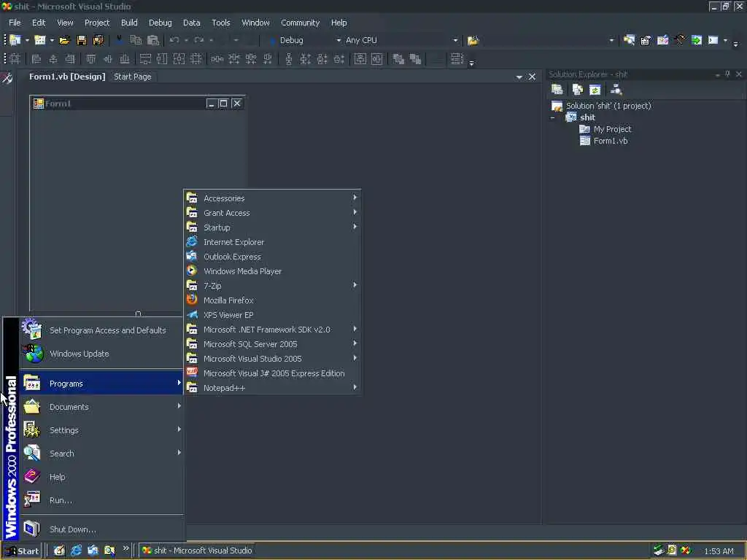
Task: Launch Mozilla Firefox from Programs menu
Action: (272, 300)
